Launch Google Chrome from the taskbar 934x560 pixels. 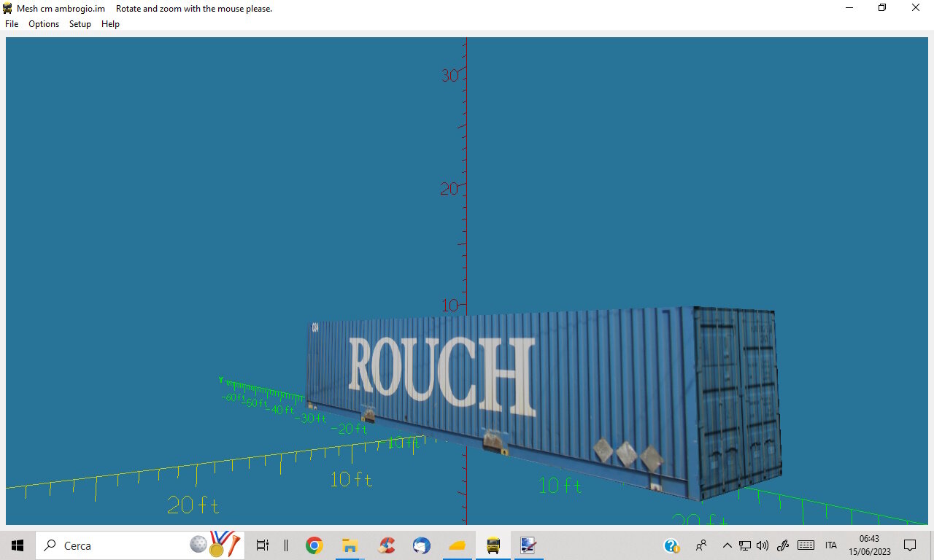click(314, 545)
